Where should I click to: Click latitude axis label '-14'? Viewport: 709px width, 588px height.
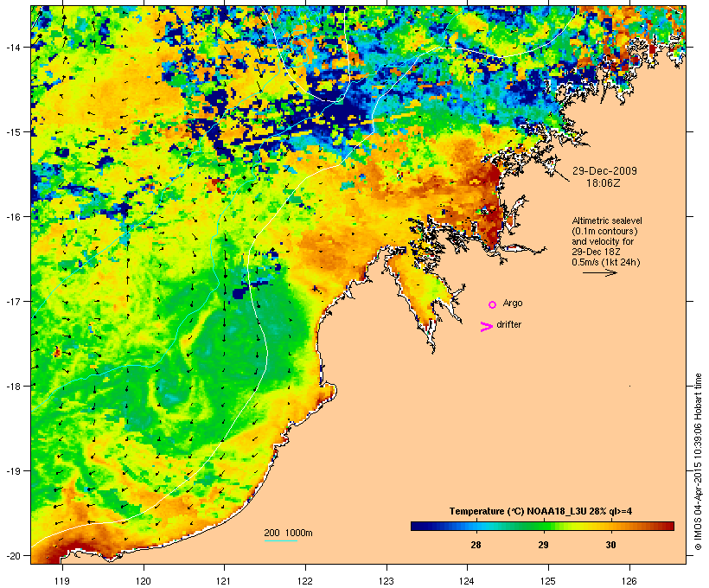click(x=13, y=47)
